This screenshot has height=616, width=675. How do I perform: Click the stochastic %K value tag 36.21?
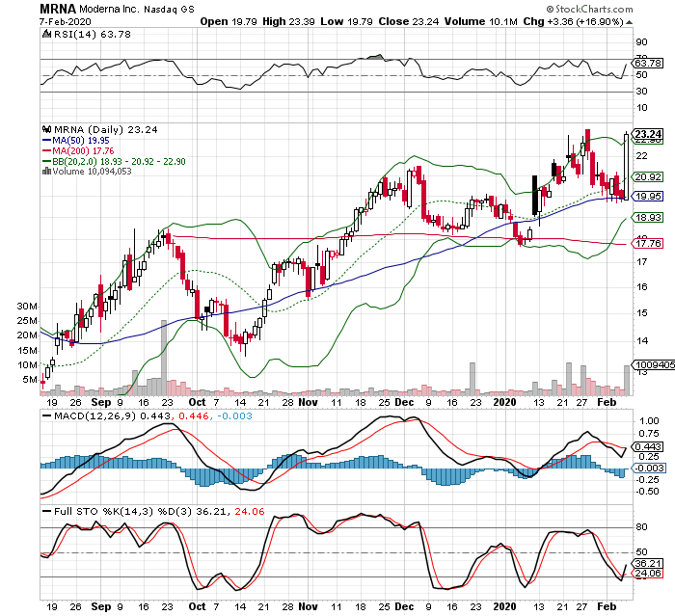coord(648,564)
